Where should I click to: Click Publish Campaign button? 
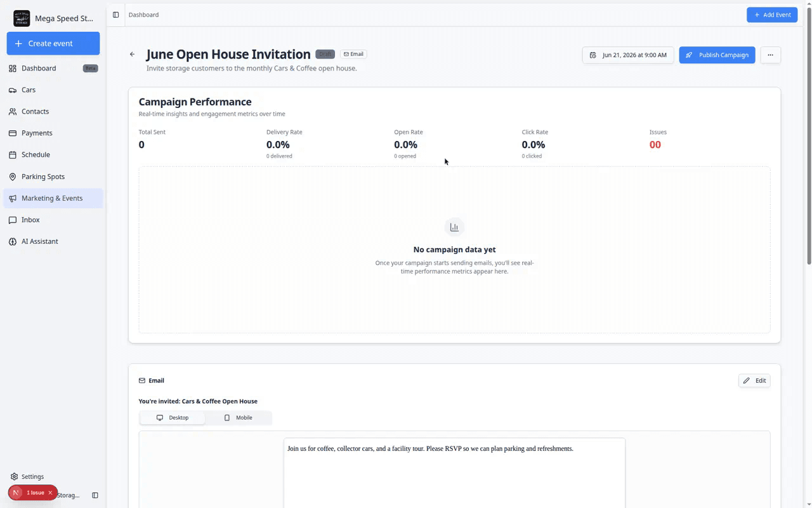tap(717, 55)
